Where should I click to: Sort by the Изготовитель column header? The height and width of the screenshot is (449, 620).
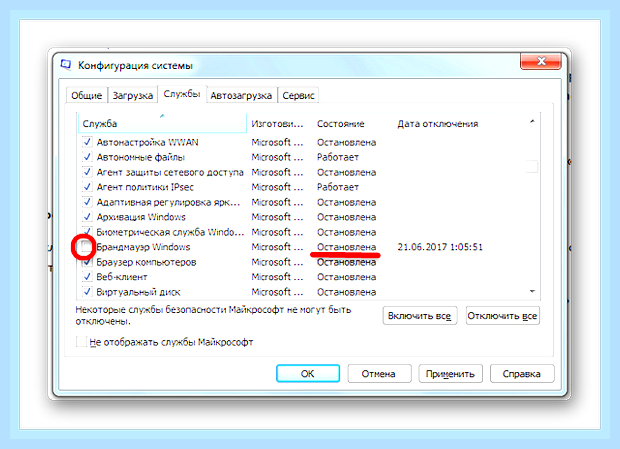279,124
